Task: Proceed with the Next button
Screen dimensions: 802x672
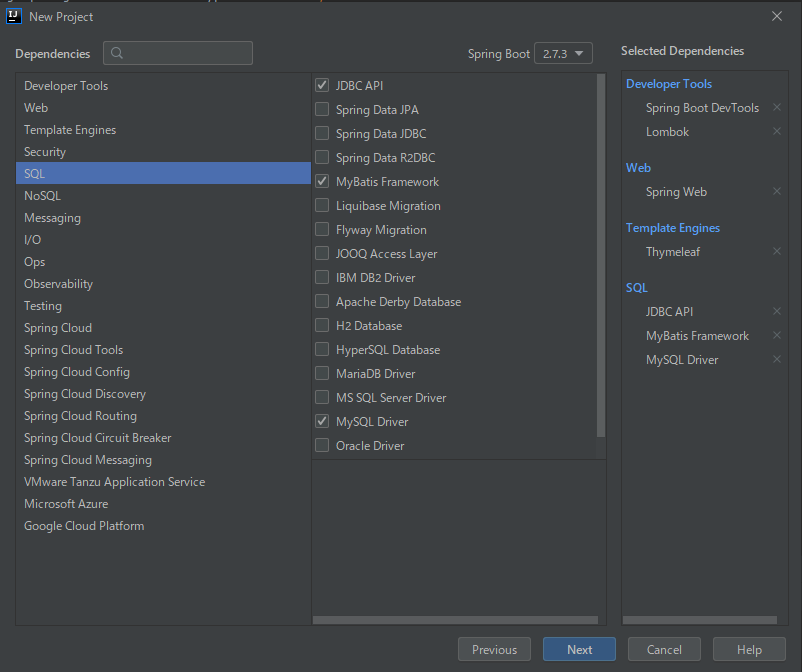Action: point(579,649)
